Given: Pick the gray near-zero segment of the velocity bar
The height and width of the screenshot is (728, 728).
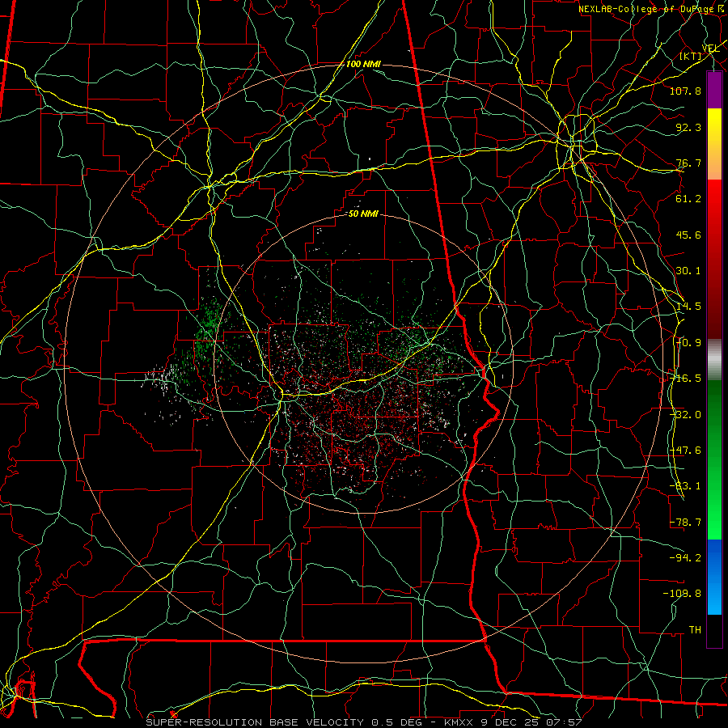Looking at the screenshot, I should (x=714, y=360).
